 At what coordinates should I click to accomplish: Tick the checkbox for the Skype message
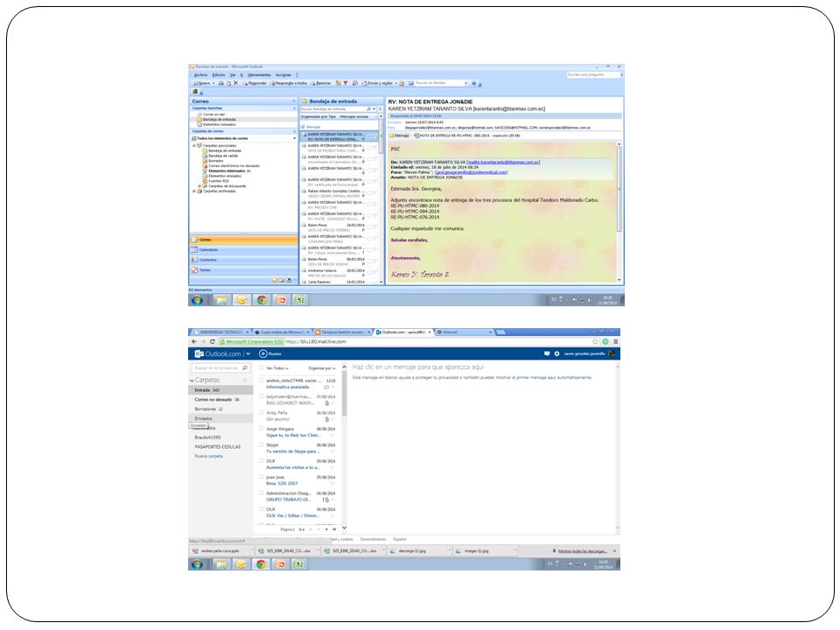(262, 444)
